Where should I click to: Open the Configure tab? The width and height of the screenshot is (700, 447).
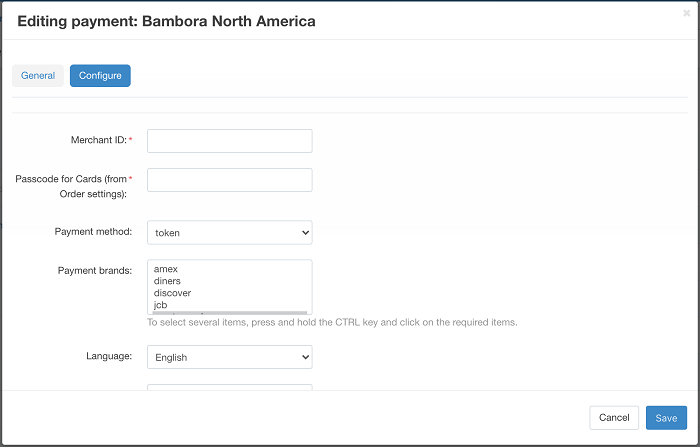pos(100,76)
